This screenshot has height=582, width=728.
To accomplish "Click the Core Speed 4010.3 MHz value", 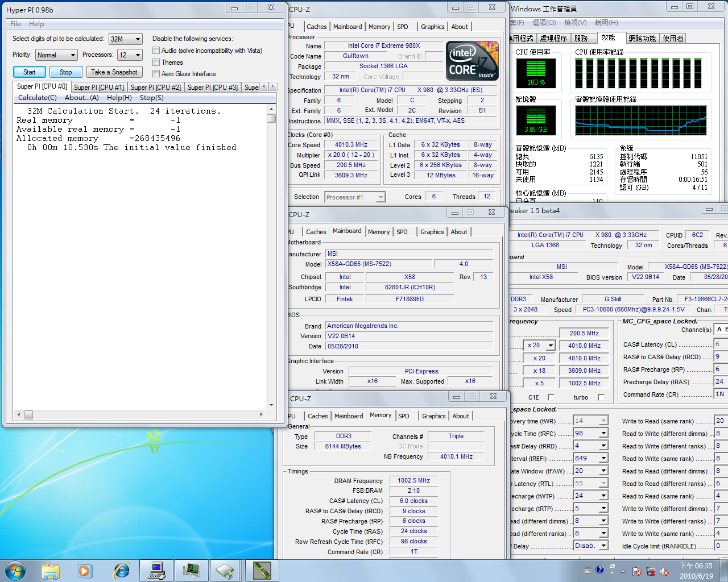I will point(351,144).
